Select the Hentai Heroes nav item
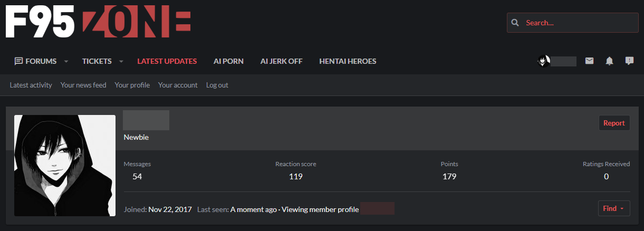The height and width of the screenshot is (231, 644). point(348,61)
